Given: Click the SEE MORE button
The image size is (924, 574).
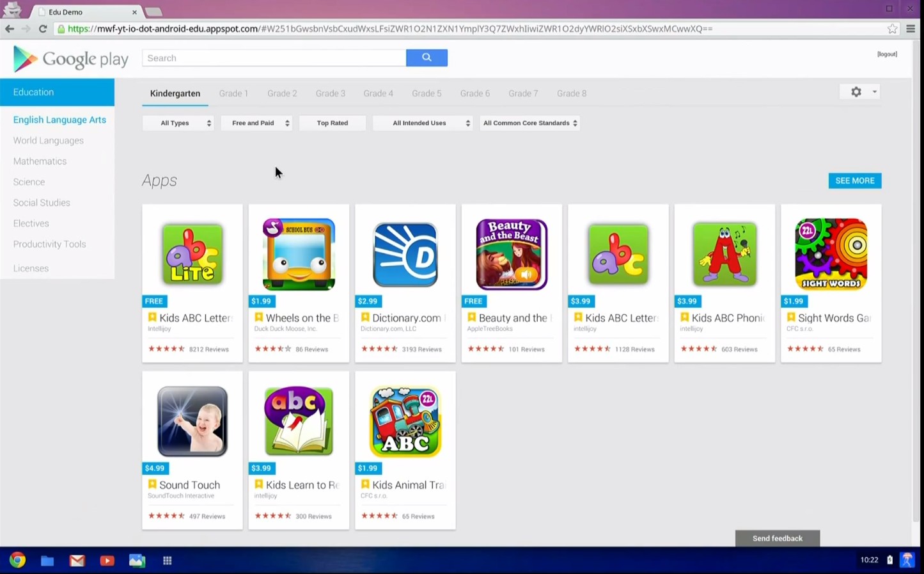Looking at the screenshot, I should click(855, 180).
